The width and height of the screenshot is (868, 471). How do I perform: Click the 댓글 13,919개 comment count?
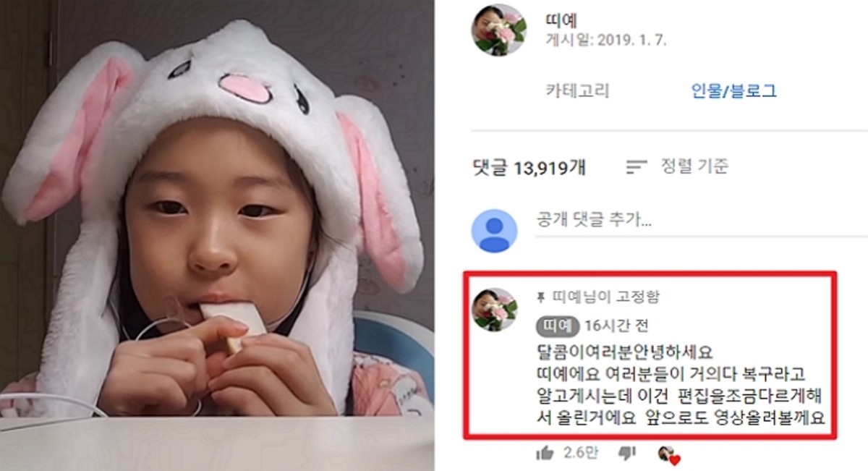pyautogui.click(x=529, y=169)
